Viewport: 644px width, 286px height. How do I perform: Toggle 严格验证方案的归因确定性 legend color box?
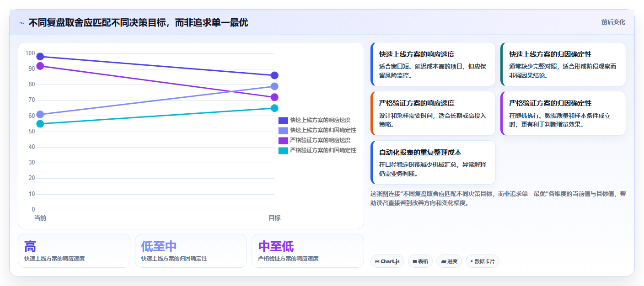pos(283,150)
